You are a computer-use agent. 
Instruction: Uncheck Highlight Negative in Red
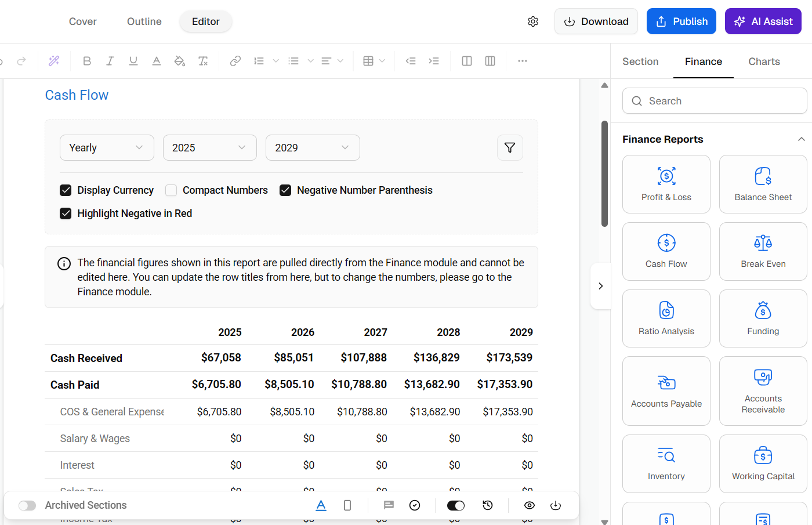click(66, 213)
